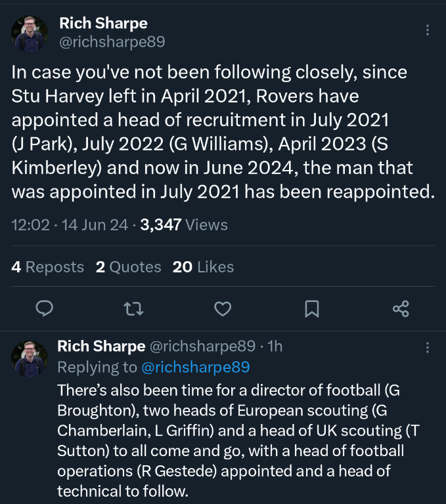The width and height of the screenshot is (446, 504).
Task: Open Rich Sharpe's avatar on reply tweet
Action: pos(30,358)
